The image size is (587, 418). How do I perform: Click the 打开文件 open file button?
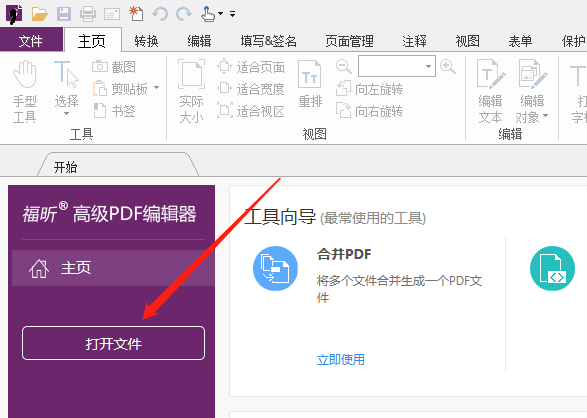(x=113, y=343)
